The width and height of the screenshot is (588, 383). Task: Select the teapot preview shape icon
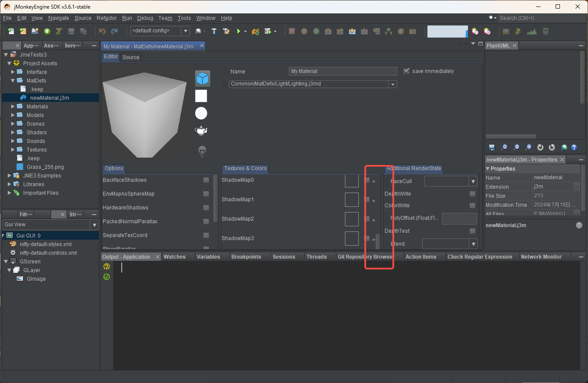(201, 130)
